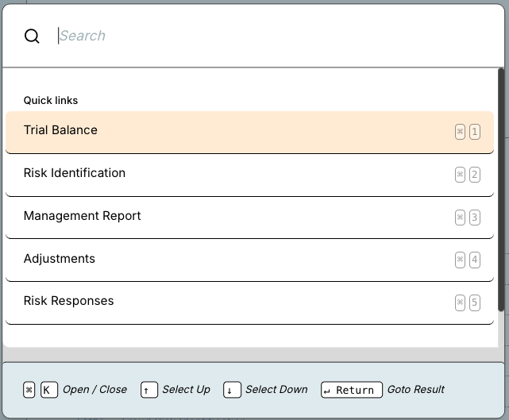Click the Goto Result hint text
Image resolution: width=509 pixels, height=420 pixels.
tap(416, 389)
